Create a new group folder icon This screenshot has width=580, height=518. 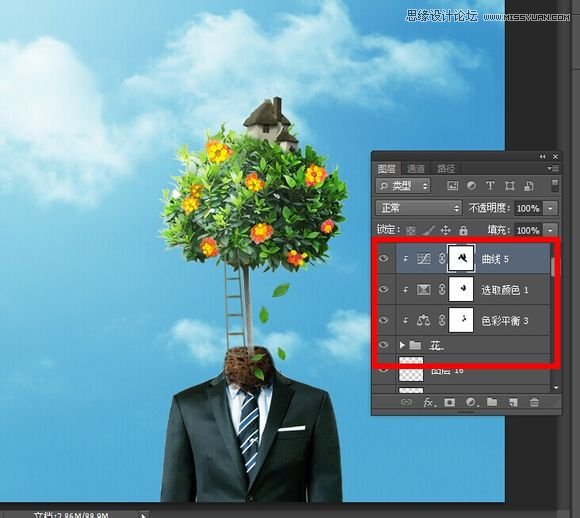492,402
